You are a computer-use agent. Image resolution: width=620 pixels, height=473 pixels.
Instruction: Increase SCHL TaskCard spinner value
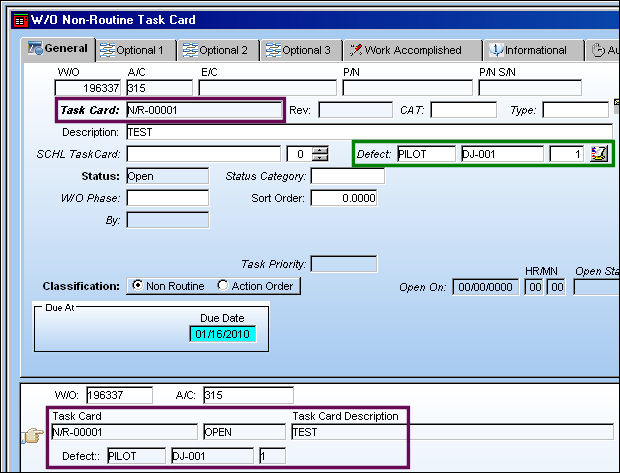click(320, 150)
